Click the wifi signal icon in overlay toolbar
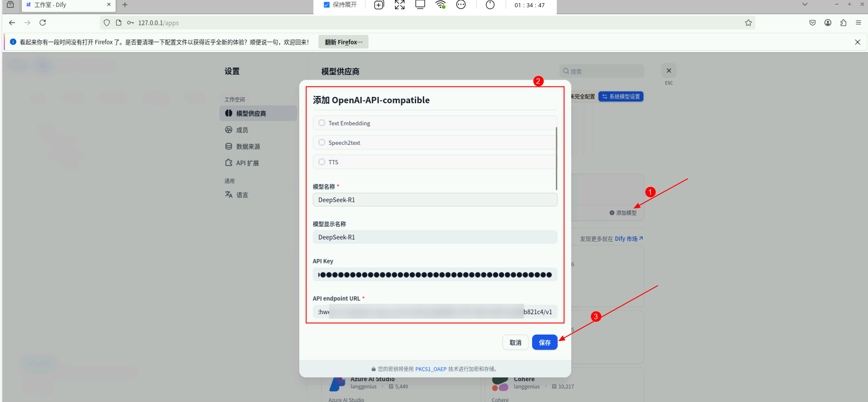868x402 pixels. click(x=441, y=5)
